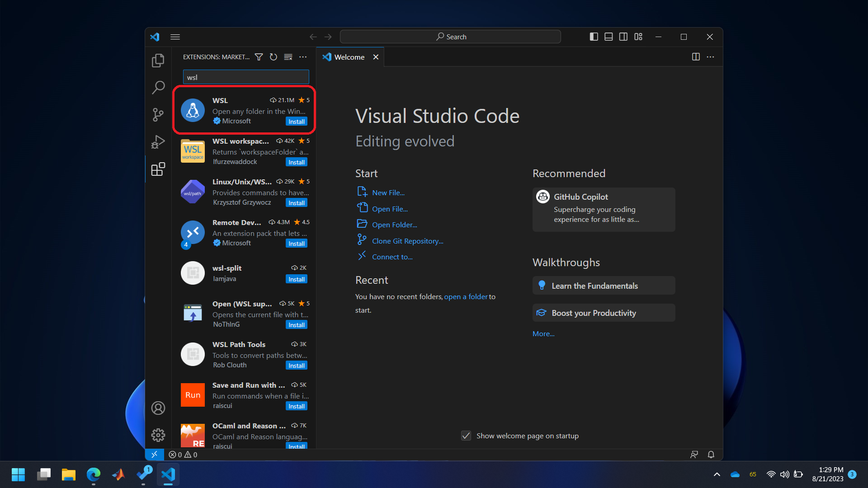This screenshot has width=868, height=488.
Task: Open the Search view in activity bar
Action: pos(158,87)
